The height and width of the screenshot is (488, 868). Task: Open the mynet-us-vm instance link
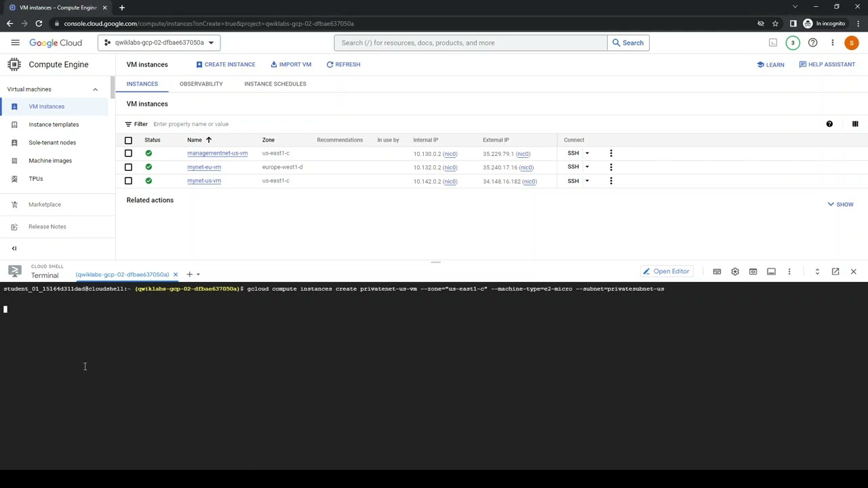[204, 181]
